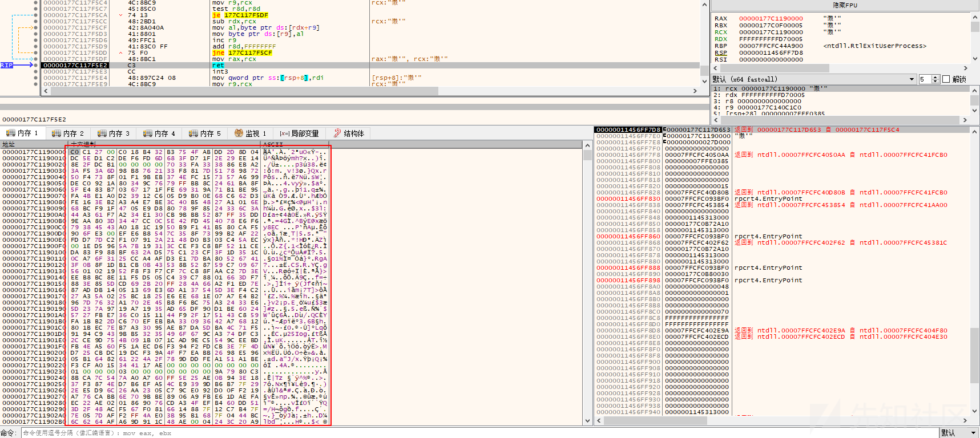Switch to the 内存 1 dump tab
Screen dimensions: 980x438
point(23,133)
